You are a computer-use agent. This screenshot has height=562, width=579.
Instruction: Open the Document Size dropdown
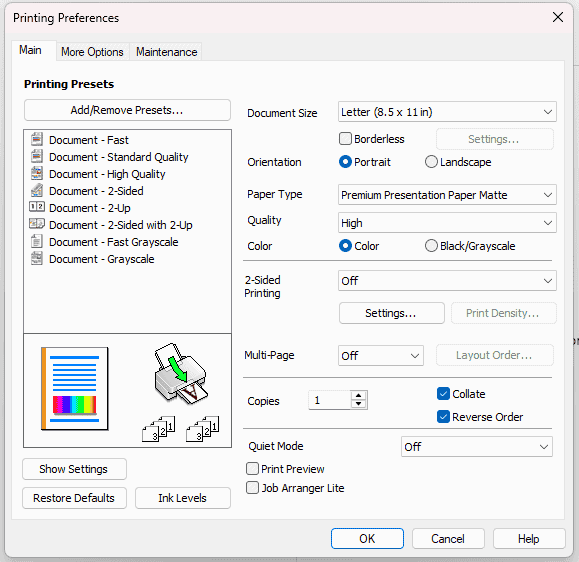click(x=447, y=112)
